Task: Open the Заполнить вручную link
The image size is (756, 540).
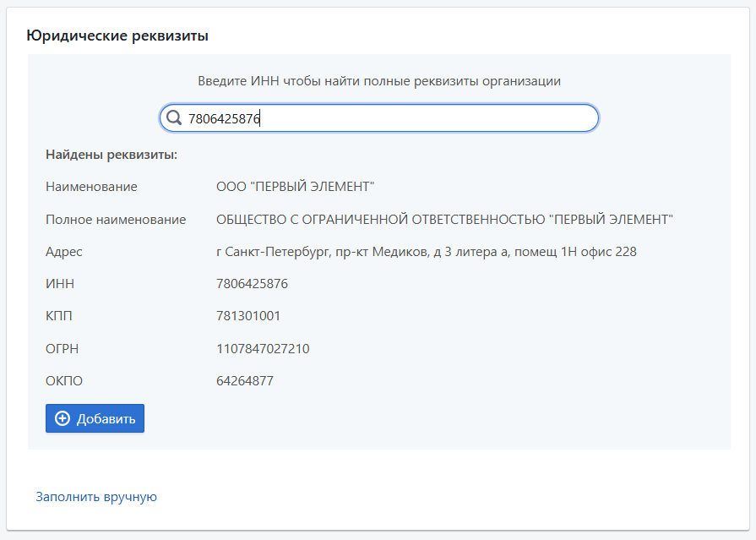Action: (x=96, y=497)
